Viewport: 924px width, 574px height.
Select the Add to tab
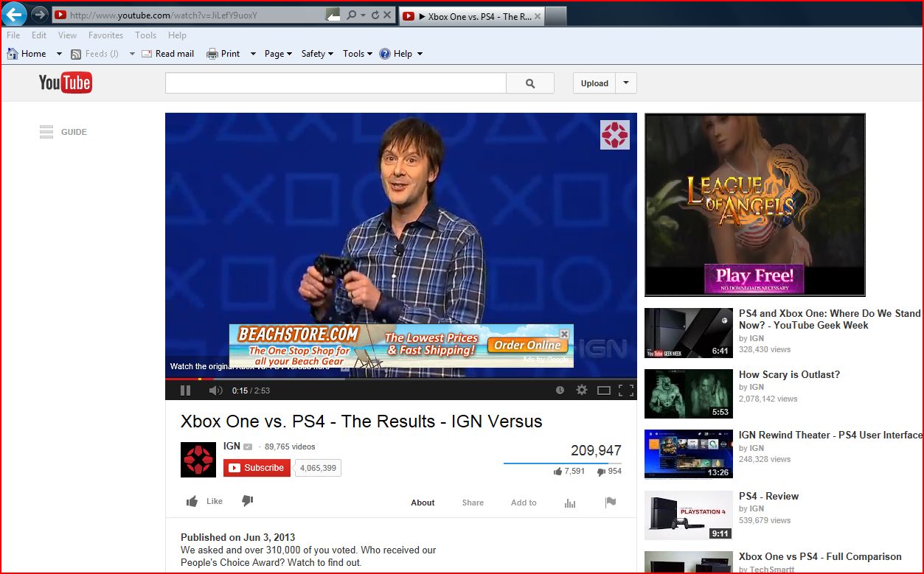click(524, 503)
